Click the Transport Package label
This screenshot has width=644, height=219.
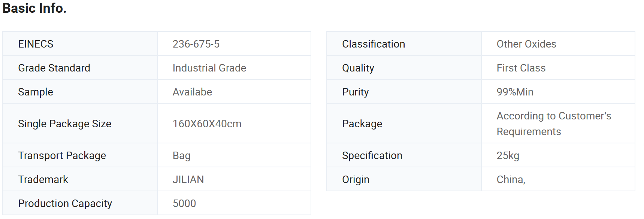(x=62, y=156)
